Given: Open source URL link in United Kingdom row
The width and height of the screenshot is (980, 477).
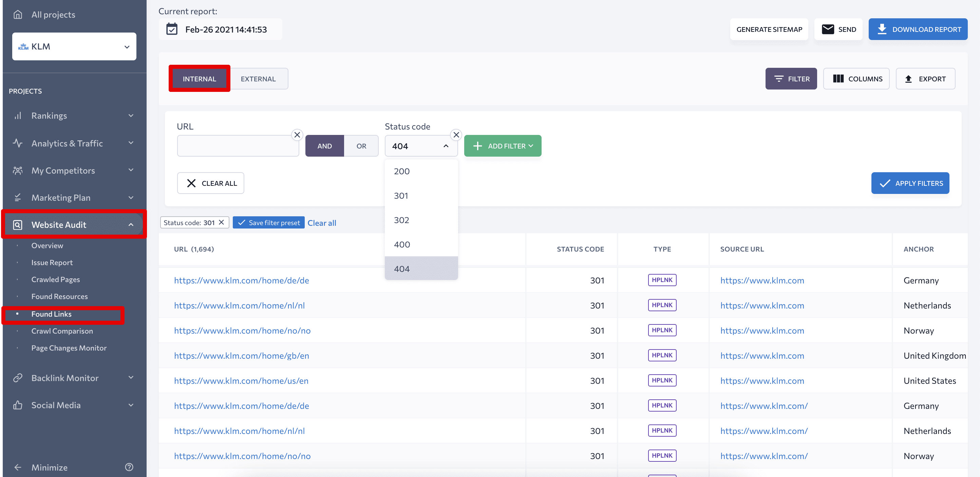Looking at the screenshot, I should click(762, 355).
